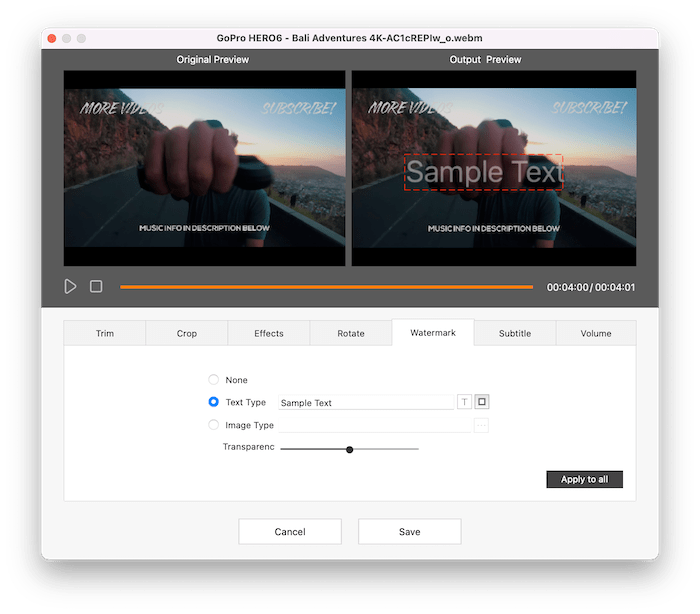
Task: Switch to the Rotate tab
Action: [x=351, y=333]
